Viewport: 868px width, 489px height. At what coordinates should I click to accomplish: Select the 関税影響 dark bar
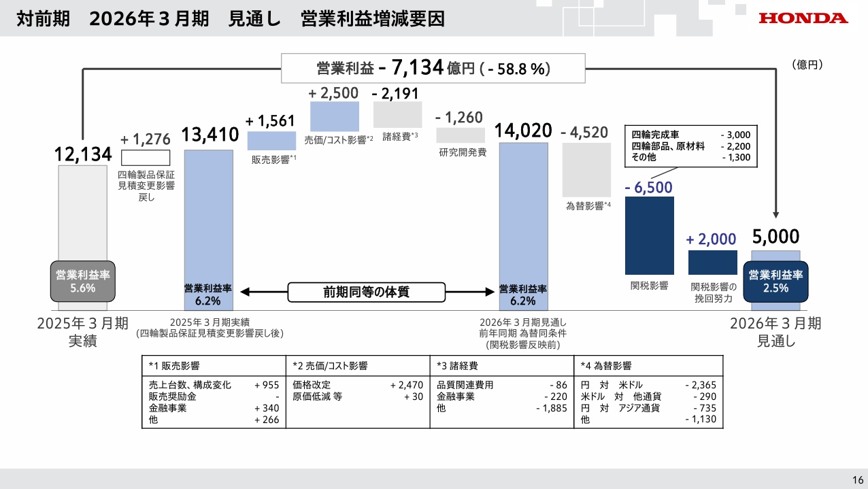click(x=649, y=235)
